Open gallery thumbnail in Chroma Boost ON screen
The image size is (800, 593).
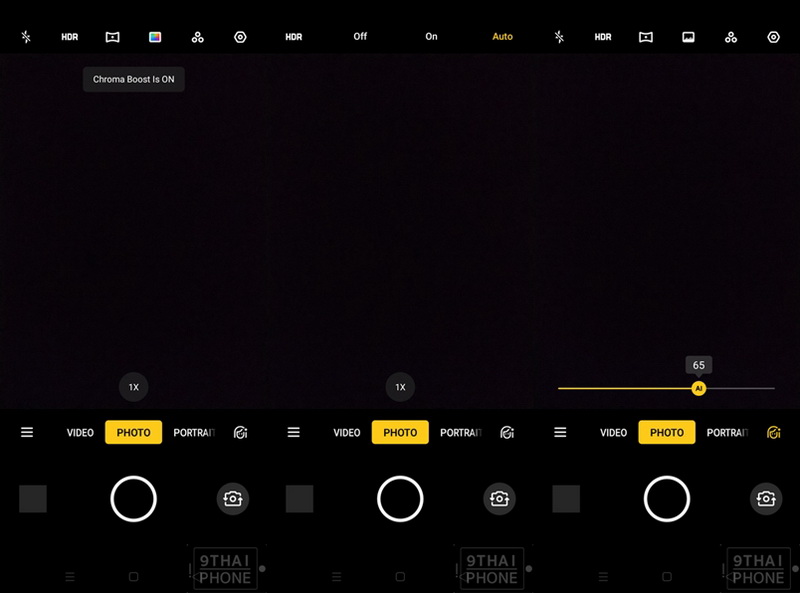33,499
